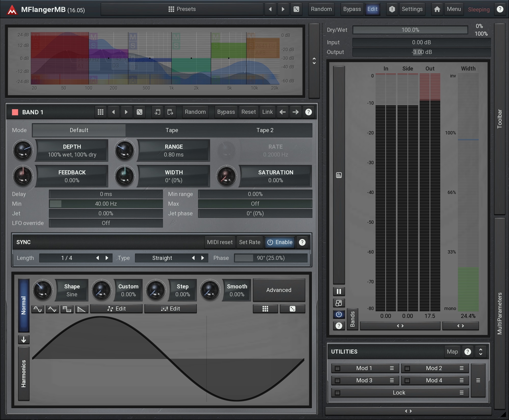509x420 pixels.
Task: Click the Depth knob
Action: (x=23, y=150)
